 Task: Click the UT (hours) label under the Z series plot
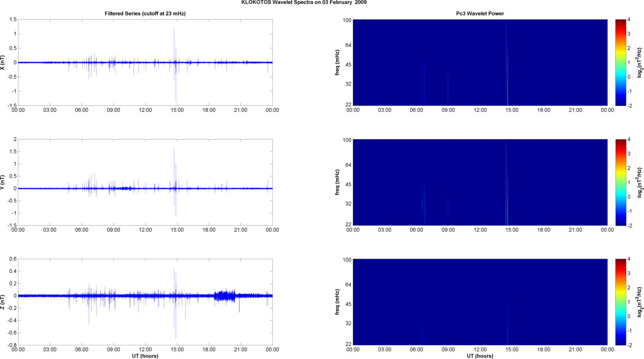coord(145,356)
